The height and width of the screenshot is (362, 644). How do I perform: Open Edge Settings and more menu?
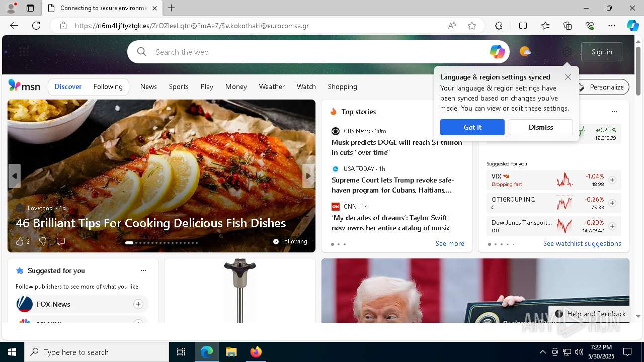coord(612,26)
